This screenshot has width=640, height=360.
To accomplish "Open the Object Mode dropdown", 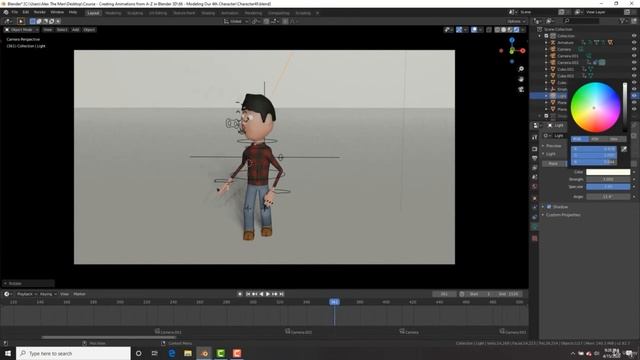I will [x=21, y=30].
